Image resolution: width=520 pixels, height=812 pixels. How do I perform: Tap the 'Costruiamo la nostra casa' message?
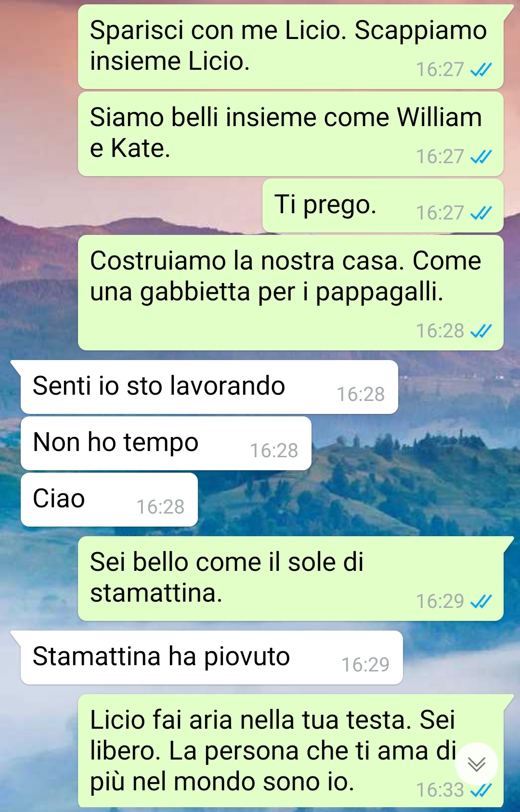point(291,293)
